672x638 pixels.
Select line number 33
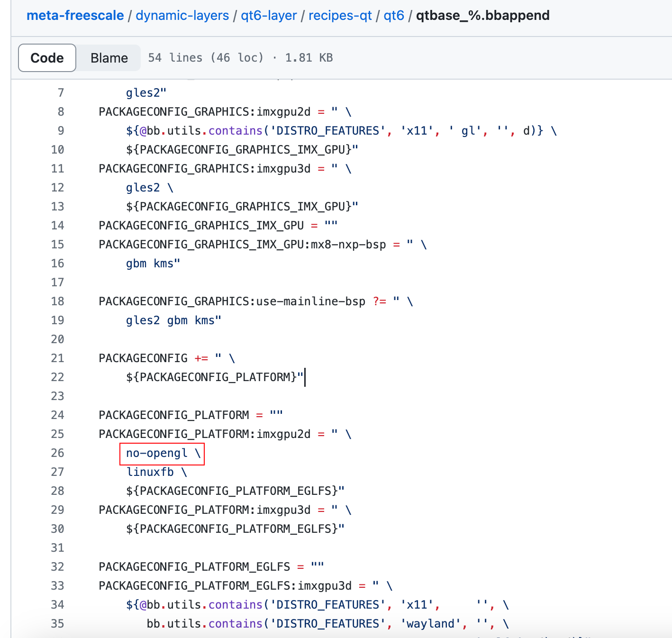click(57, 586)
